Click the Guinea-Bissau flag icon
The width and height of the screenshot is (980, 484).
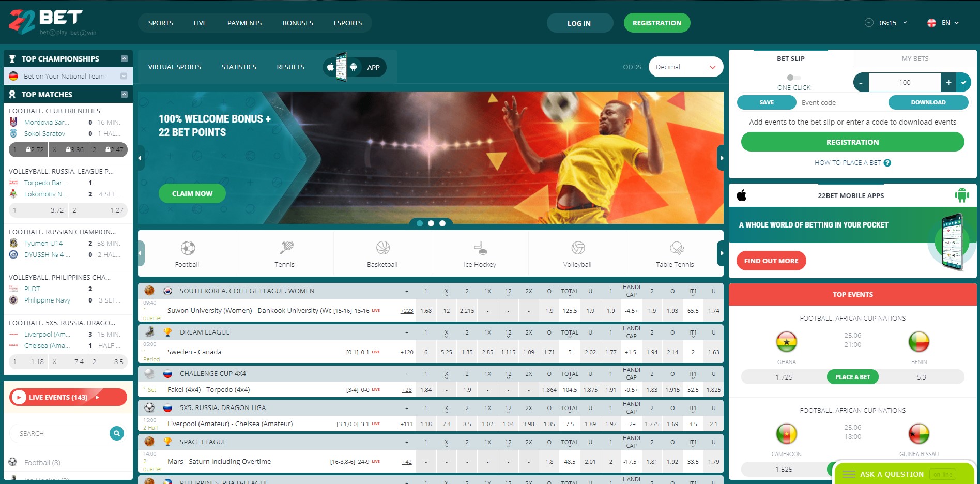[x=919, y=434]
